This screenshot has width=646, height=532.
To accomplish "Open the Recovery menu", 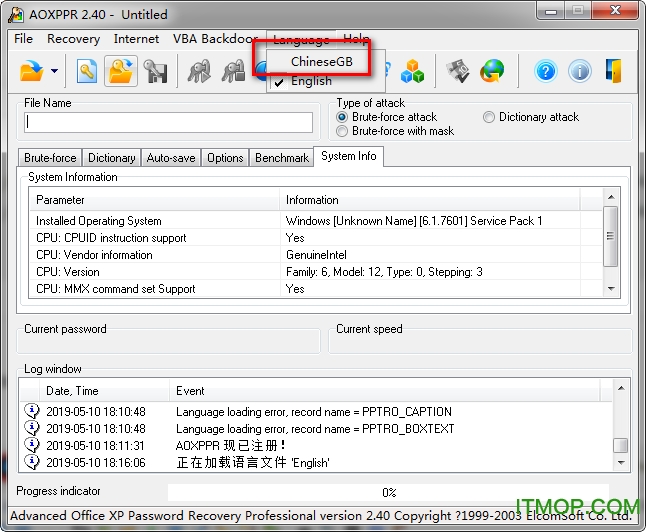I will point(73,39).
